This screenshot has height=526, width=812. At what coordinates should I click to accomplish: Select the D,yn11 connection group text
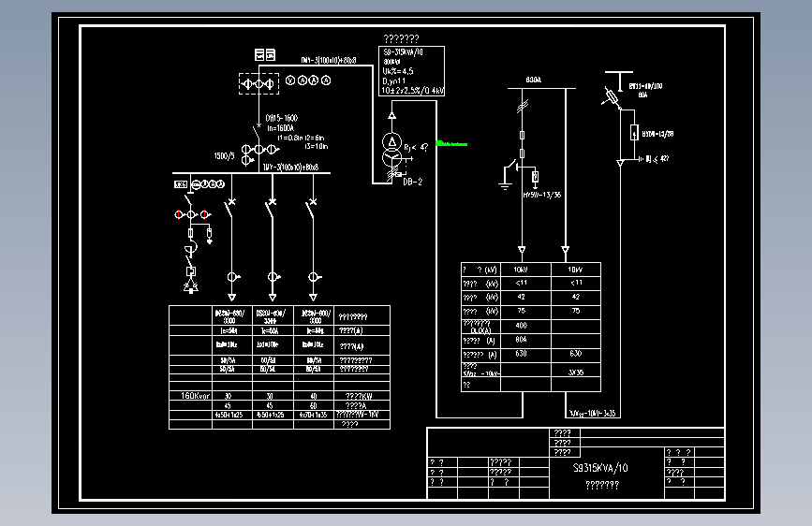(x=394, y=81)
